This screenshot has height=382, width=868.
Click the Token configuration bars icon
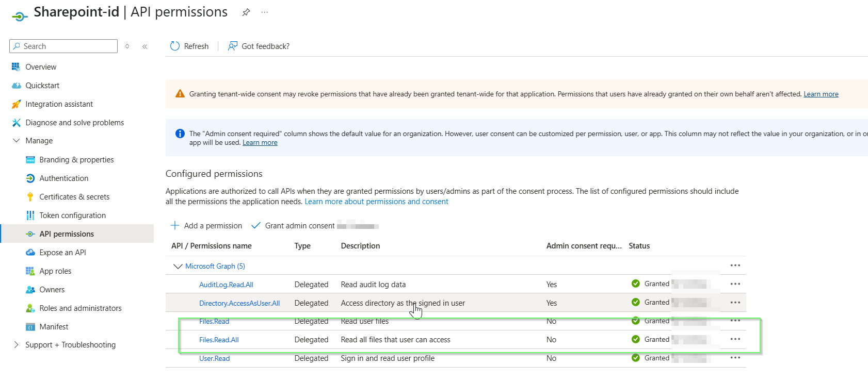pyautogui.click(x=30, y=215)
